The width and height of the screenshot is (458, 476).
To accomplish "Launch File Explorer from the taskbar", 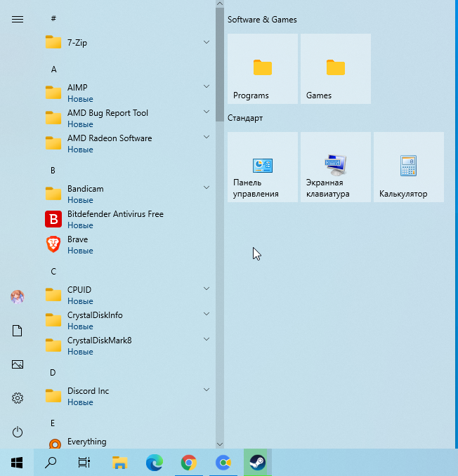I will coord(119,463).
